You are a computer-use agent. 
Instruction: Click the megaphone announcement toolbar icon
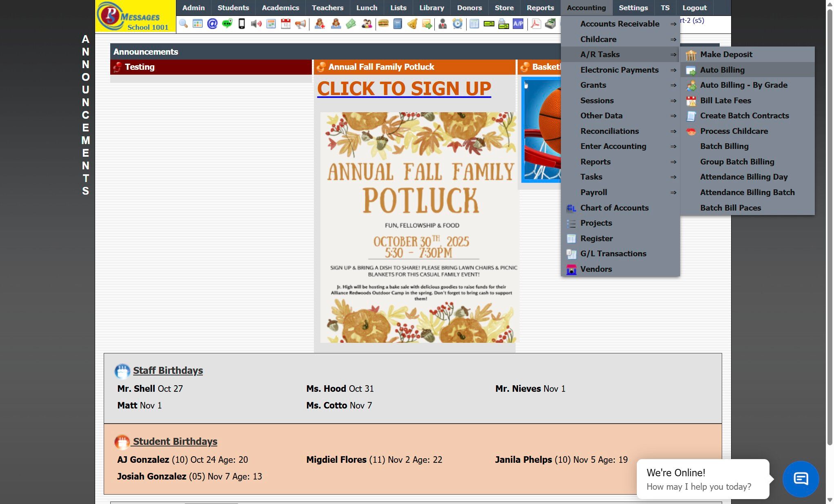point(300,24)
